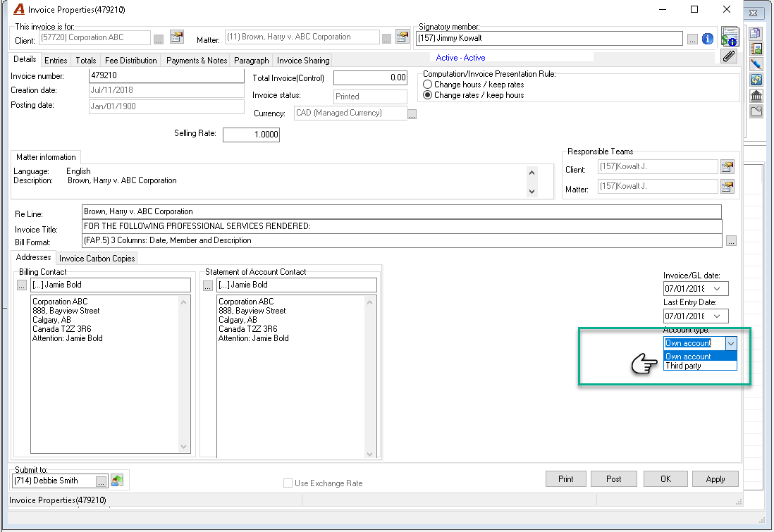The height and width of the screenshot is (532, 774).
Task: Switch to the Entries tab
Action: tap(56, 60)
